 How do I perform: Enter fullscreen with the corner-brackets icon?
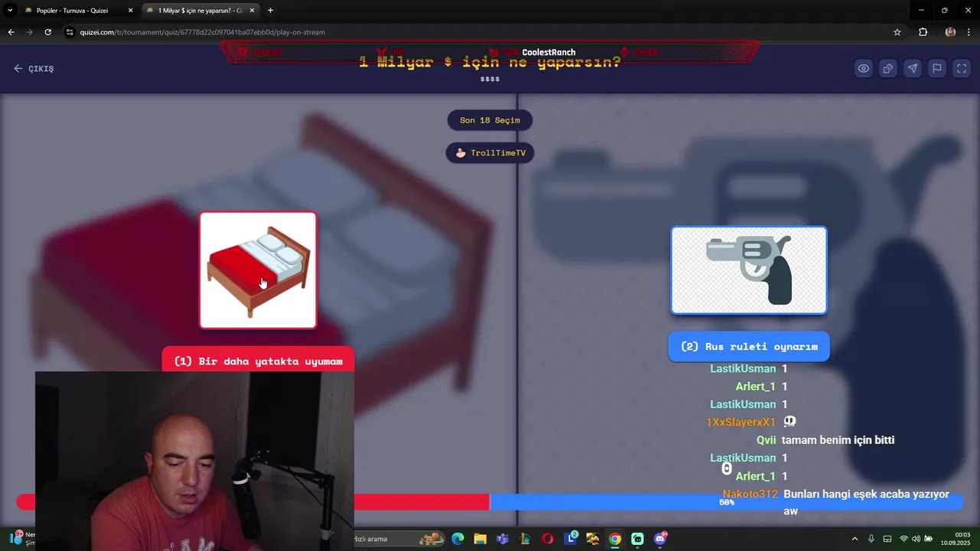962,68
